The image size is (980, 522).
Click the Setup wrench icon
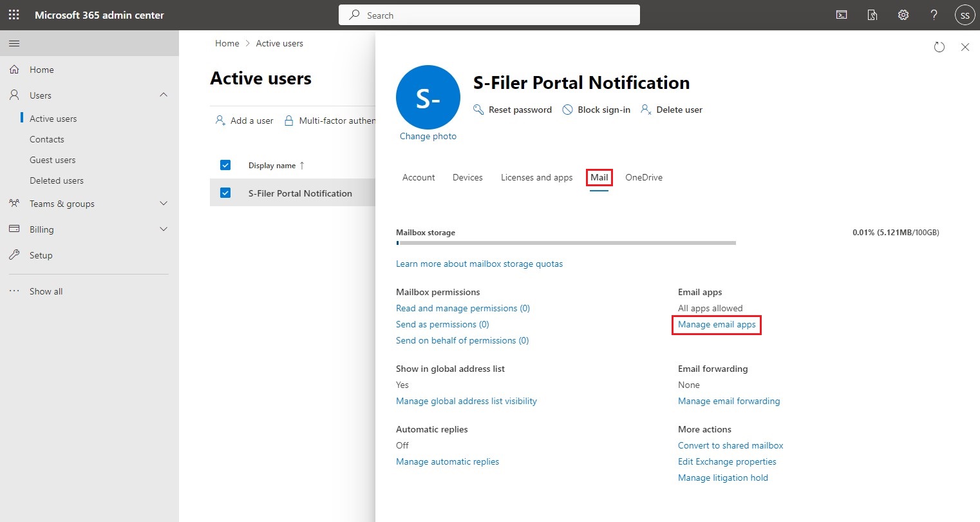(x=14, y=255)
